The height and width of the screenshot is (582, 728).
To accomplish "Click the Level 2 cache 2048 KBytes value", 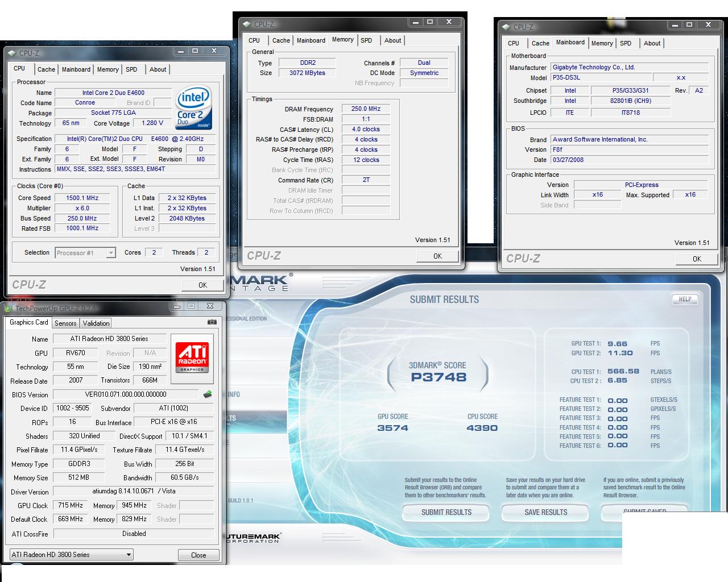I will (187, 218).
